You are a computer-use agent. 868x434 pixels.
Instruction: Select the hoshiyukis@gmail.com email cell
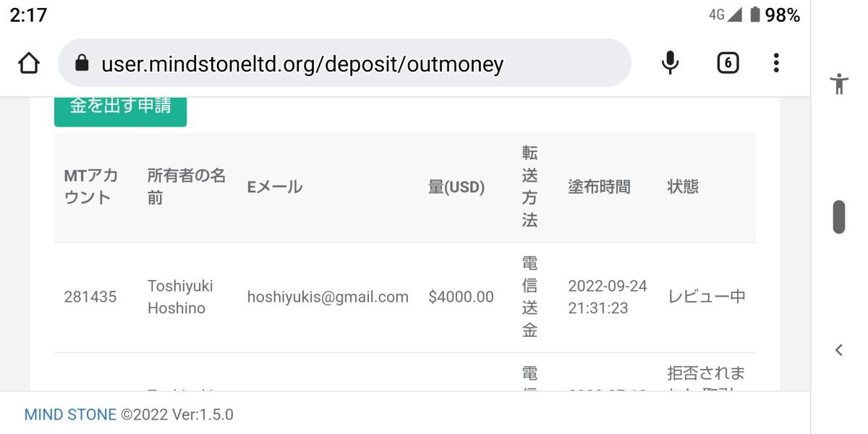tap(328, 297)
